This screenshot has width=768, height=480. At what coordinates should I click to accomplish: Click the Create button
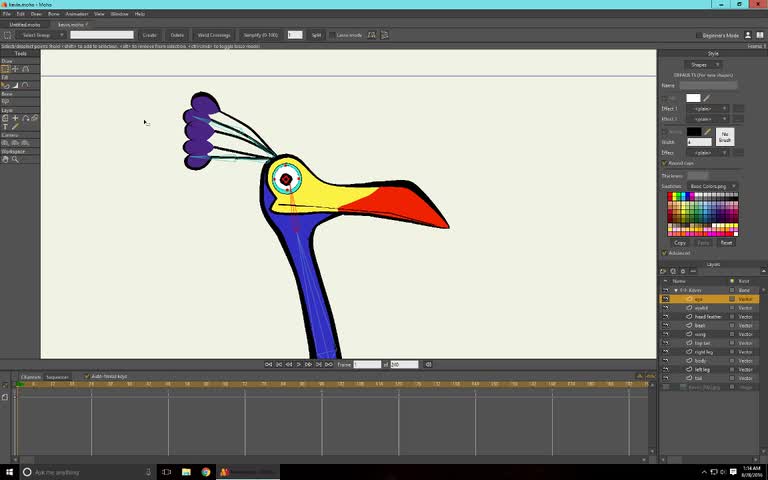(149, 35)
